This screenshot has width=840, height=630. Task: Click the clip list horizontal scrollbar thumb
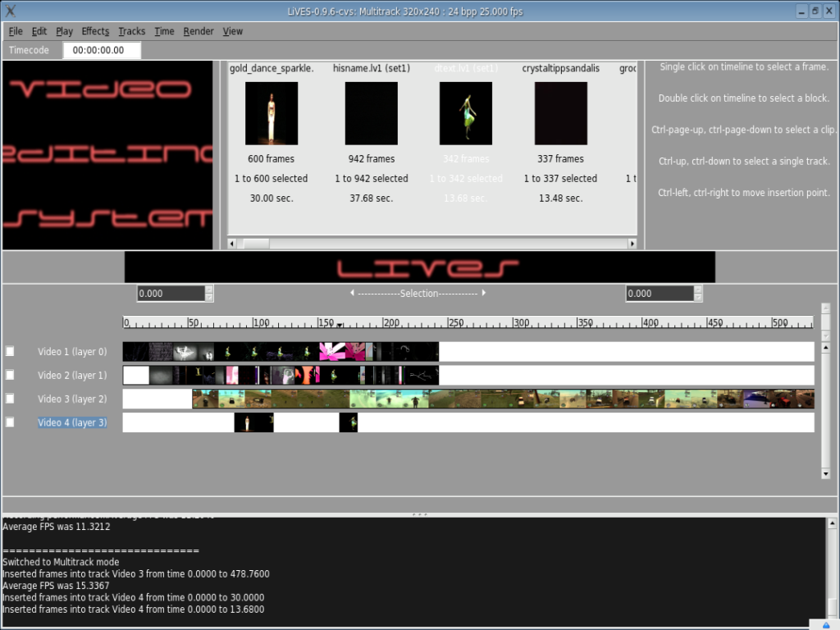[x=256, y=243]
